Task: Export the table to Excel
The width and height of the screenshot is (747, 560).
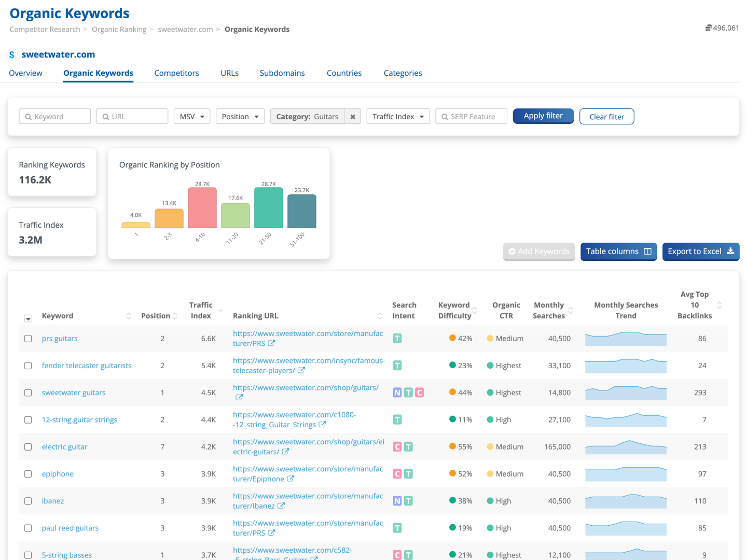Action: [701, 251]
